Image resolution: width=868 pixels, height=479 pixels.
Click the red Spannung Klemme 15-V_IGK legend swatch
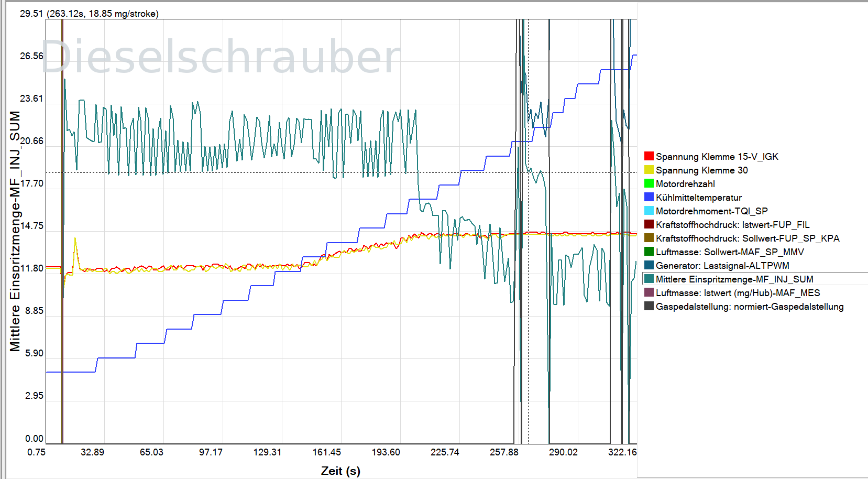pos(649,156)
